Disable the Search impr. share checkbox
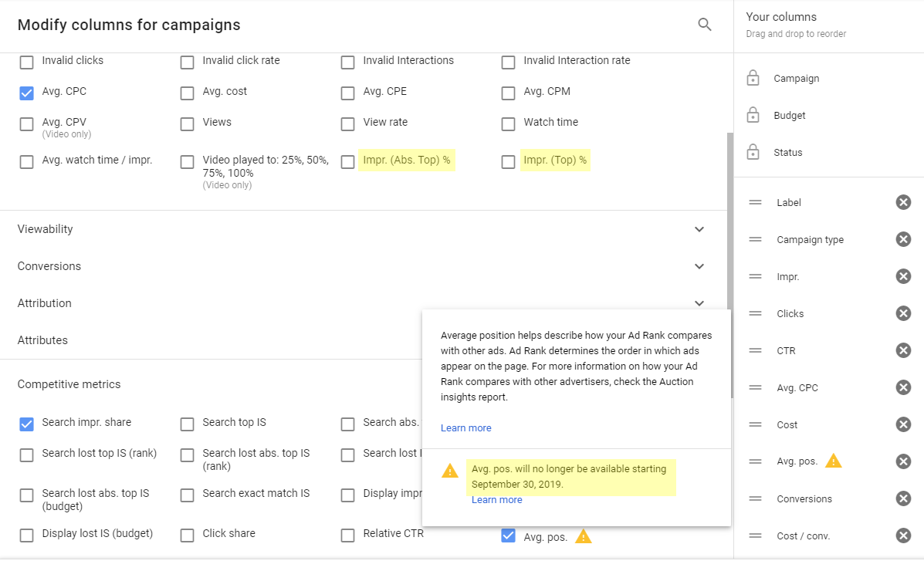This screenshot has width=924, height=571. click(x=27, y=424)
